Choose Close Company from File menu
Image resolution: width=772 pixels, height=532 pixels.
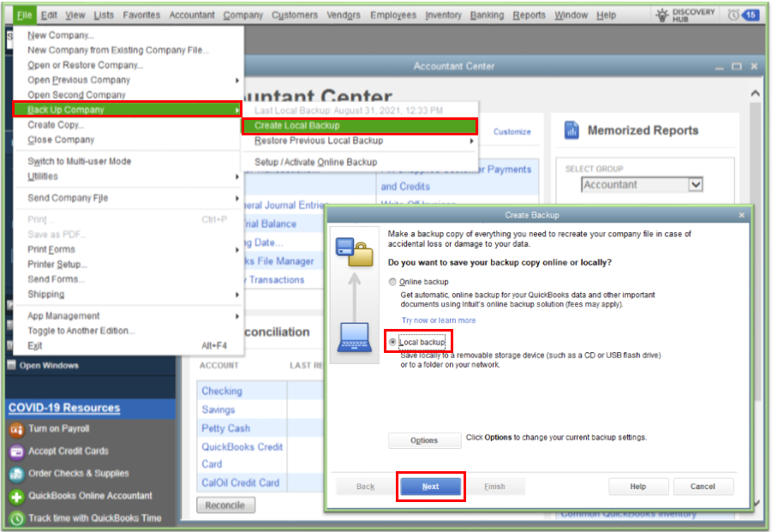[x=61, y=140]
